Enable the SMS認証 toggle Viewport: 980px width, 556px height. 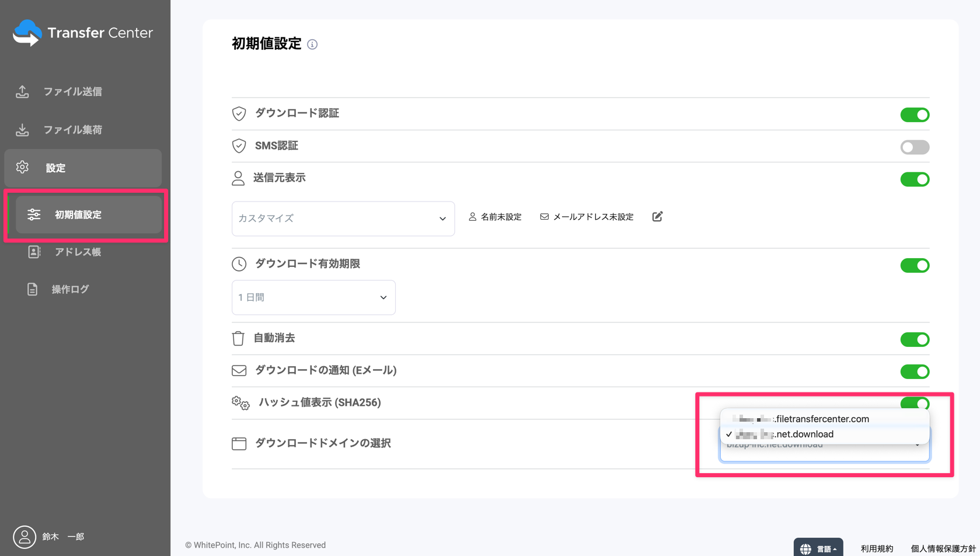coord(914,147)
